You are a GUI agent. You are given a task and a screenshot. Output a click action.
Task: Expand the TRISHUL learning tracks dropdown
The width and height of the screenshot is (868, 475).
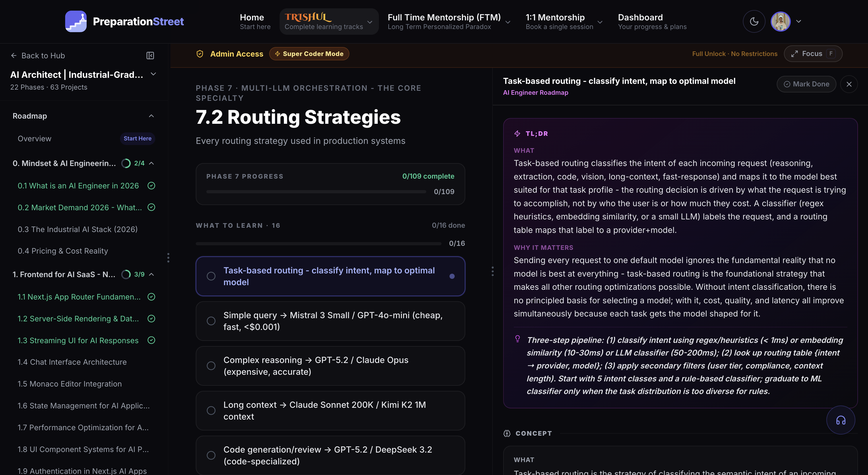click(x=370, y=22)
